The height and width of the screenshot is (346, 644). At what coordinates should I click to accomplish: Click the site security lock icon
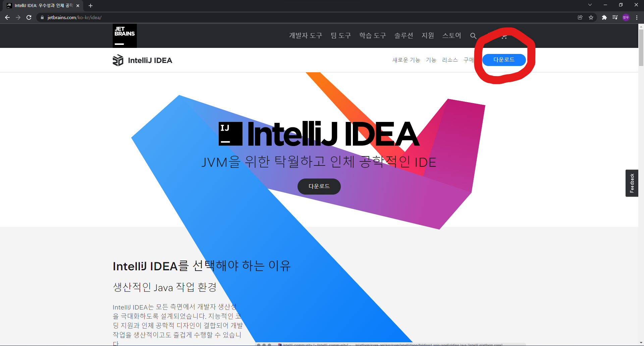pyautogui.click(x=42, y=17)
